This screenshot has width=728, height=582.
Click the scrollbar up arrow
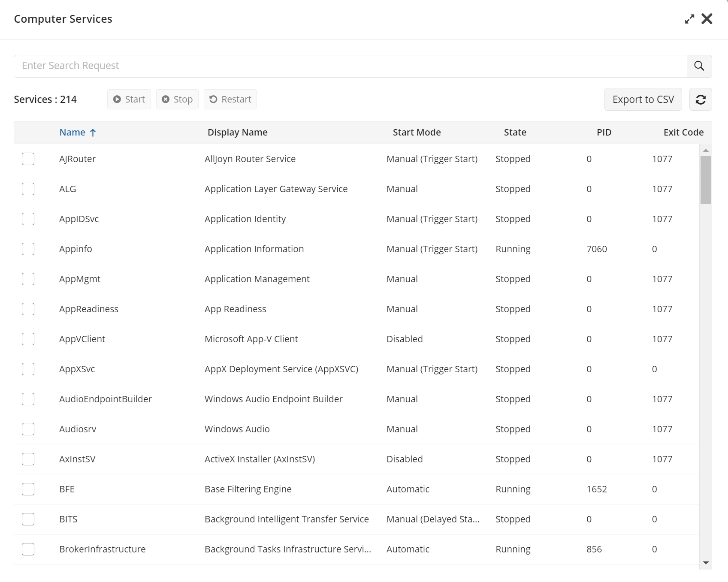click(x=706, y=151)
